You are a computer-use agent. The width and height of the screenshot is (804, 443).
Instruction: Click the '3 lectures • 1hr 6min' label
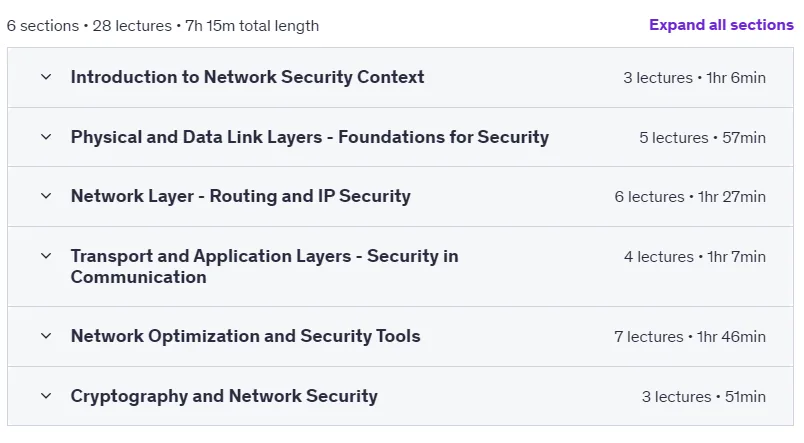694,77
